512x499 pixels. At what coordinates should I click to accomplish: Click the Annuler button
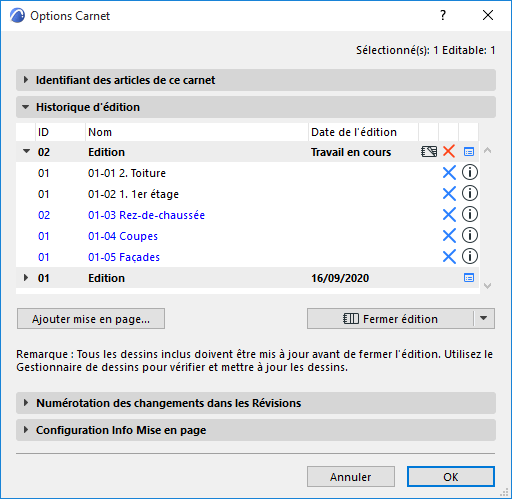351,477
